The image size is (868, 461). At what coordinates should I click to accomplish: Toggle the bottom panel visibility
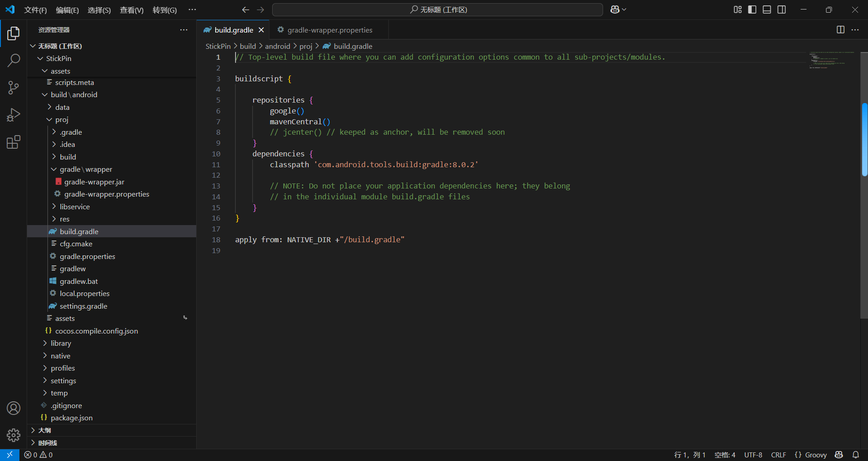click(767, 9)
